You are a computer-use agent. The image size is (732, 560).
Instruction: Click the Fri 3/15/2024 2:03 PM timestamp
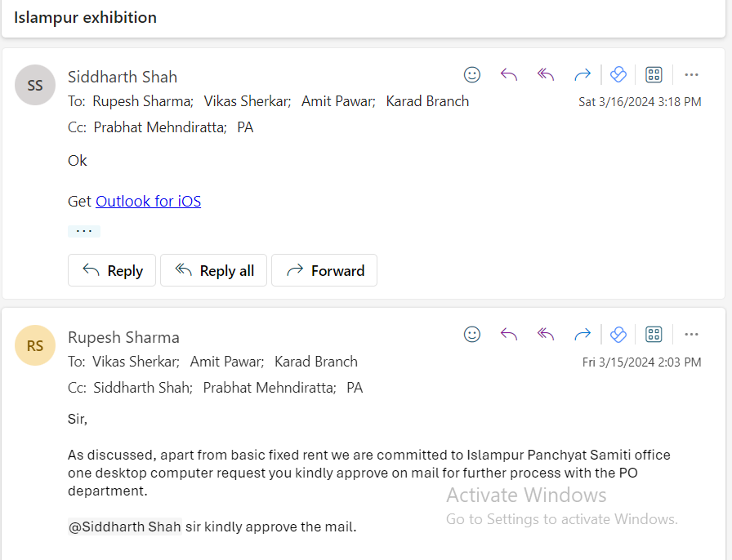(x=641, y=362)
